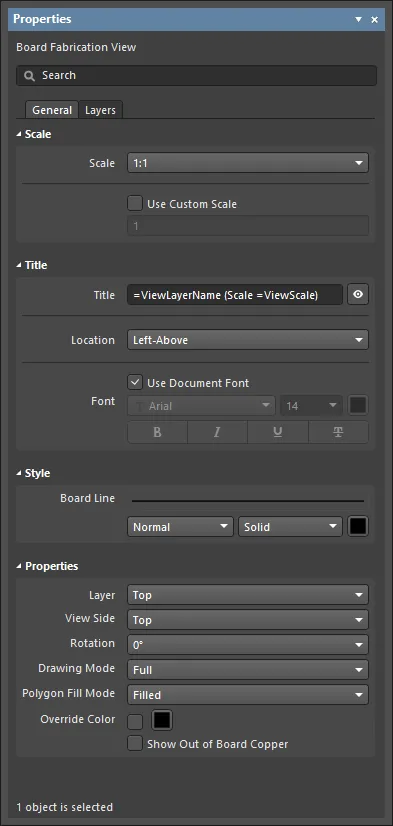The height and width of the screenshot is (826, 393).
Task: Enable Show Out of Board Copper
Action: click(x=135, y=744)
